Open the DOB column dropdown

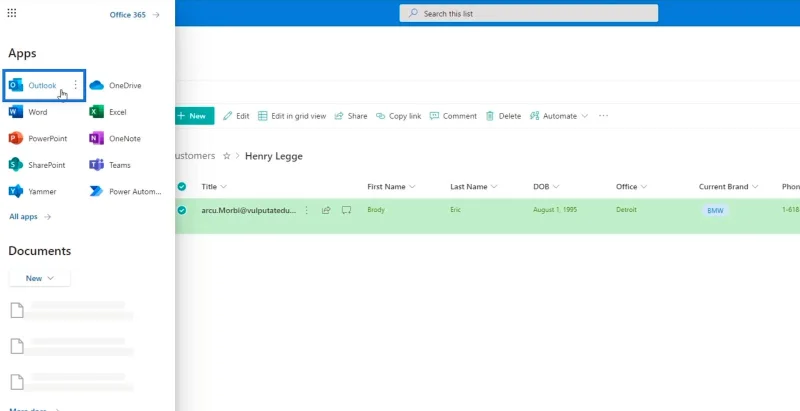pyautogui.click(x=546, y=187)
